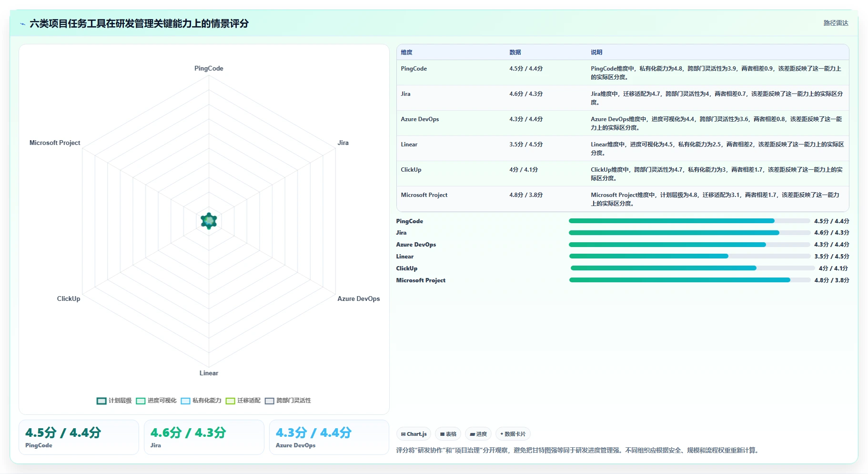This screenshot has height=474, width=868.
Task: Click the radar polygon at the chart center
Action: 209,221
